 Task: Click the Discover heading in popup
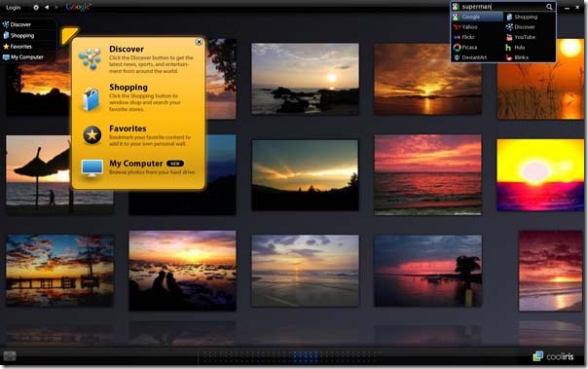click(127, 49)
